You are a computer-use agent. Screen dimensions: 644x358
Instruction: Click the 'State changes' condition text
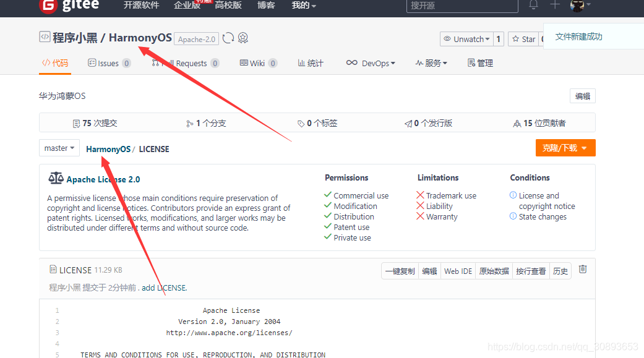[543, 217]
